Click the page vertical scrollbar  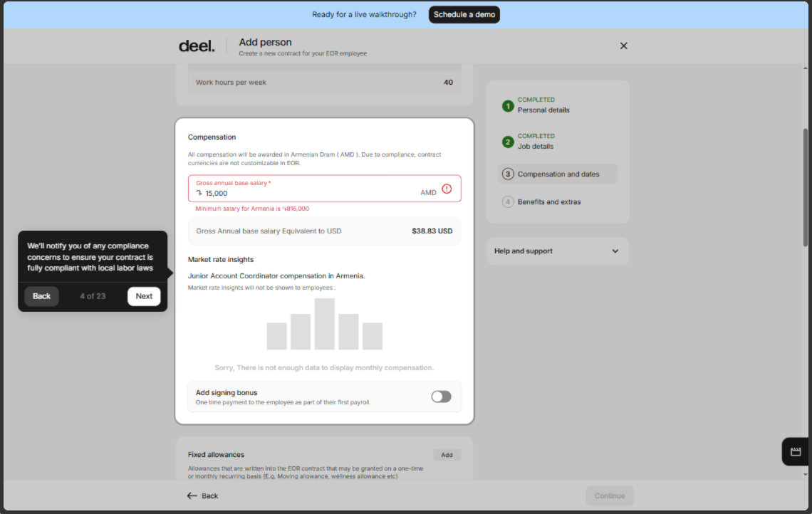click(x=806, y=187)
